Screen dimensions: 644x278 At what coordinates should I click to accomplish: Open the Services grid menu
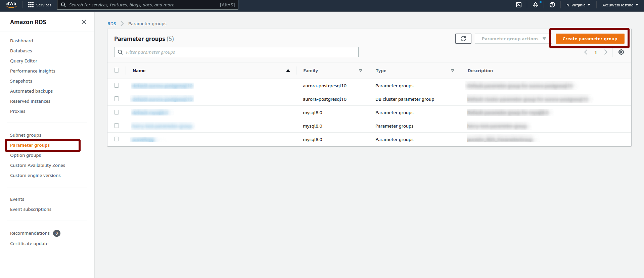tap(40, 5)
